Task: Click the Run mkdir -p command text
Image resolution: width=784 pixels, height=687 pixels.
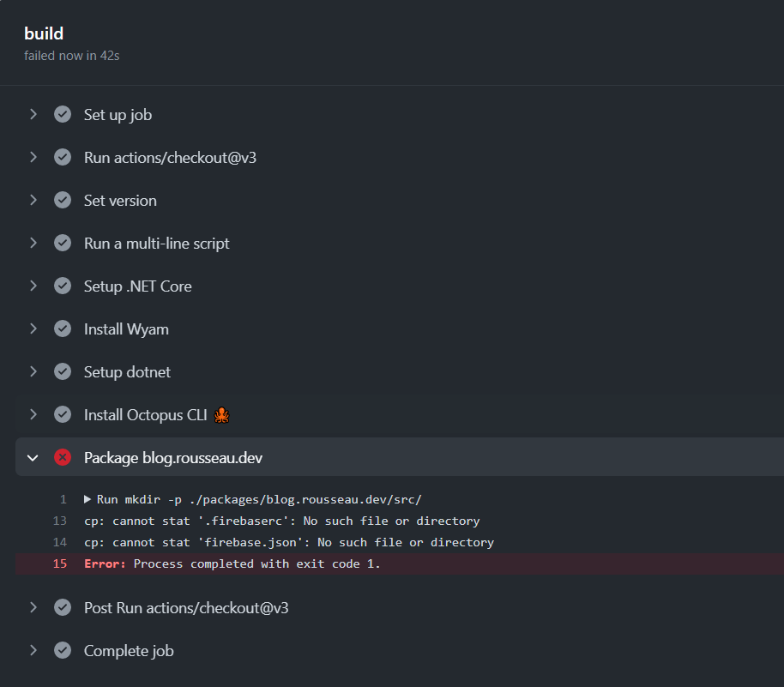Action: point(259,499)
